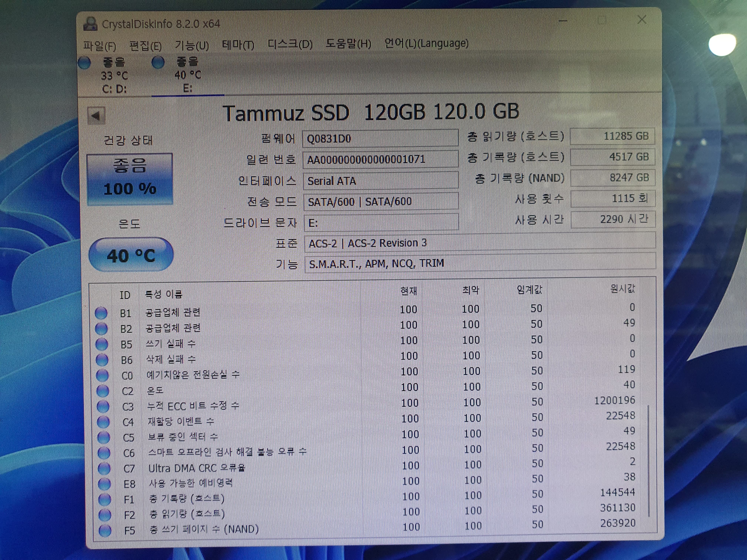The image size is (747, 560).
Task: Click the status orb for row C4
Action: [x=103, y=422]
